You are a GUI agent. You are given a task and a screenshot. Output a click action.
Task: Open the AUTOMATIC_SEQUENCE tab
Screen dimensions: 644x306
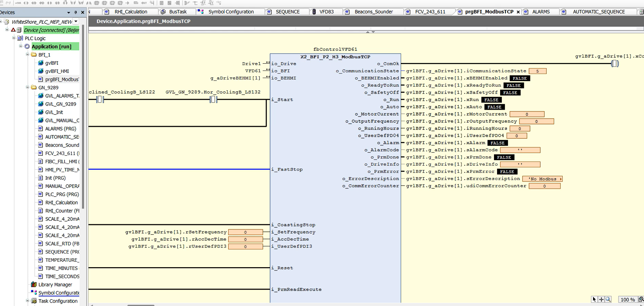click(x=598, y=12)
